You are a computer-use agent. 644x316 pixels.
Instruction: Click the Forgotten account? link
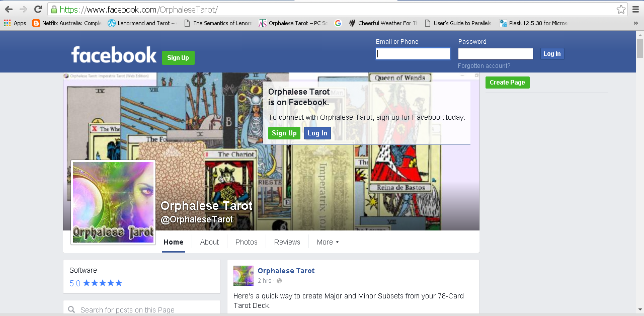484,66
